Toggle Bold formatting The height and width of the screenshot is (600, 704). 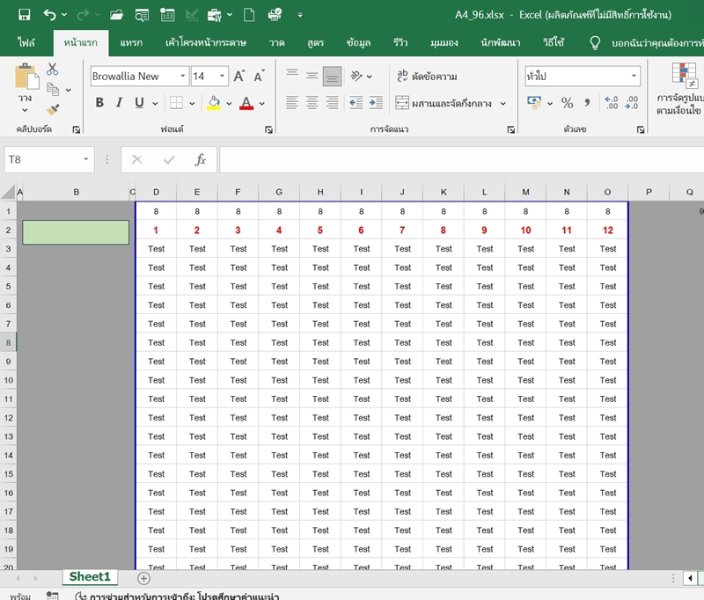pyautogui.click(x=100, y=103)
